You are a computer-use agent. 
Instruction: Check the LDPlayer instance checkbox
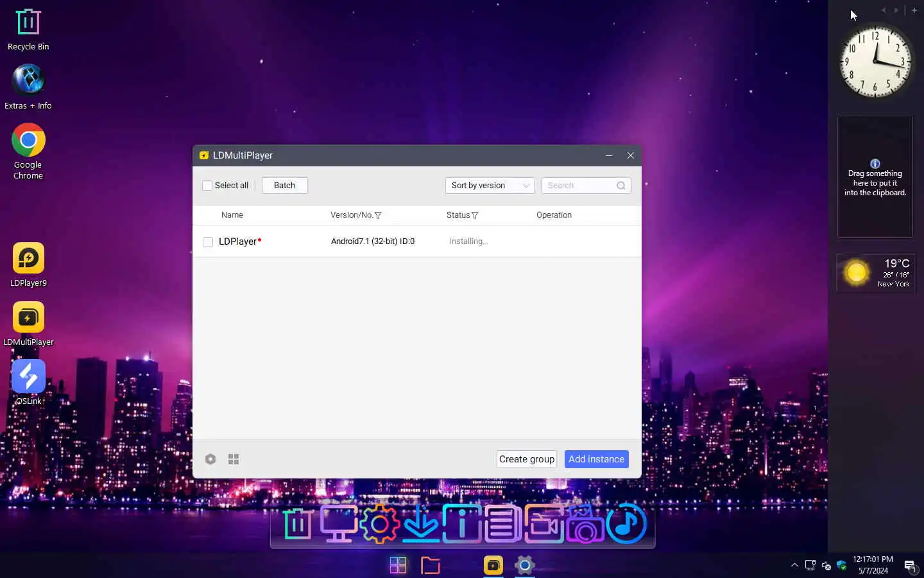pyautogui.click(x=208, y=242)
